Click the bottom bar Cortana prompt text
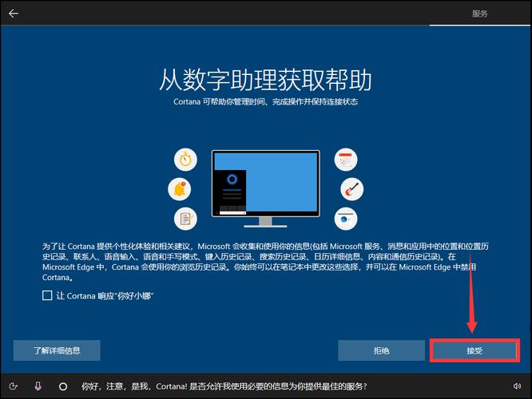Image resolution: width=532 pixels, height=399 pixels. [x=224, y=386]
